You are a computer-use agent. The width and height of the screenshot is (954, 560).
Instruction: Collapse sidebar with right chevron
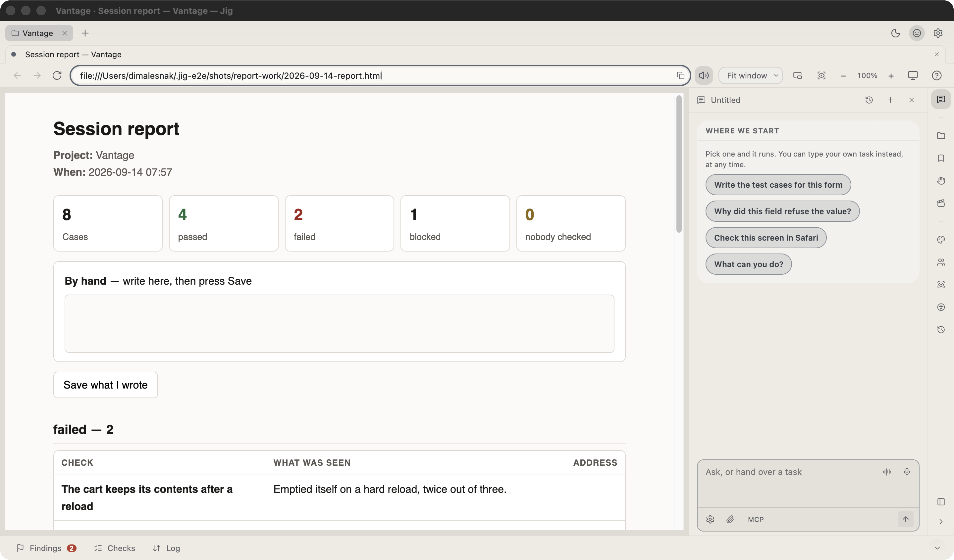[x=941, y=521]
